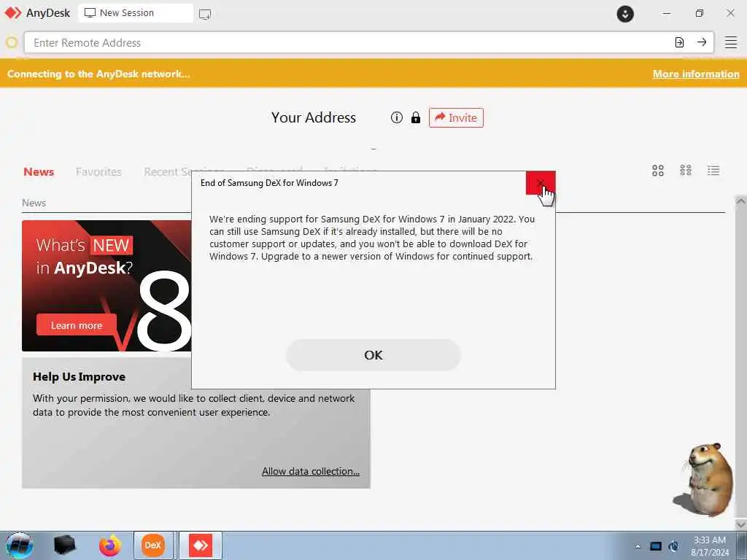The image size is (747, 560).
Task: Click Learn more on the AnyDesk 8 banner
Action: pyautogui.click(x=76, y=325)
